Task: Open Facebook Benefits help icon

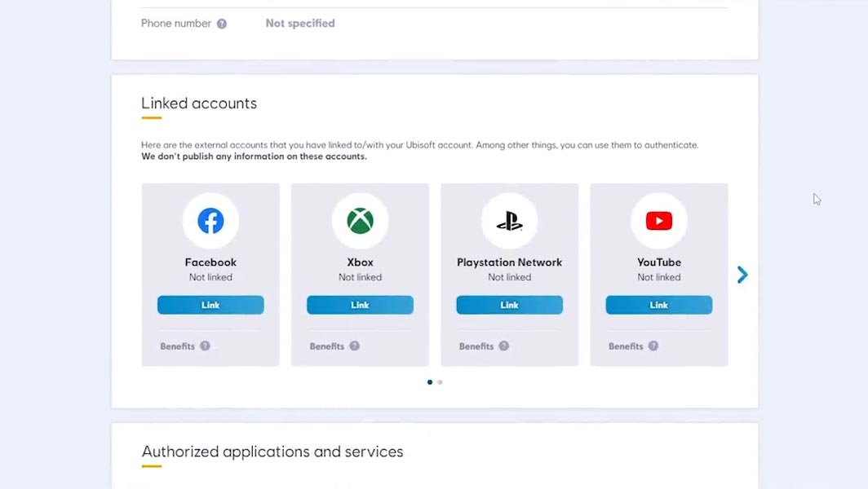Action: (x=205, y=346)
